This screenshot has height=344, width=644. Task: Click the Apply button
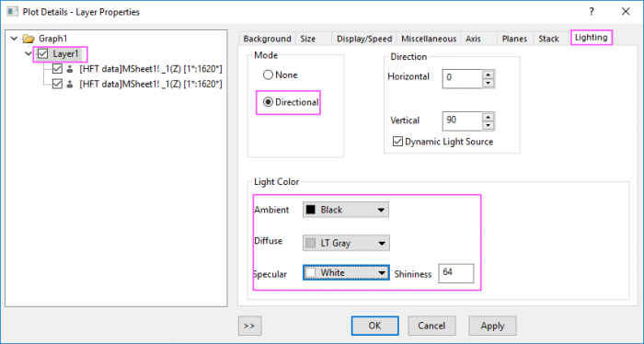[x=492, y=326]
